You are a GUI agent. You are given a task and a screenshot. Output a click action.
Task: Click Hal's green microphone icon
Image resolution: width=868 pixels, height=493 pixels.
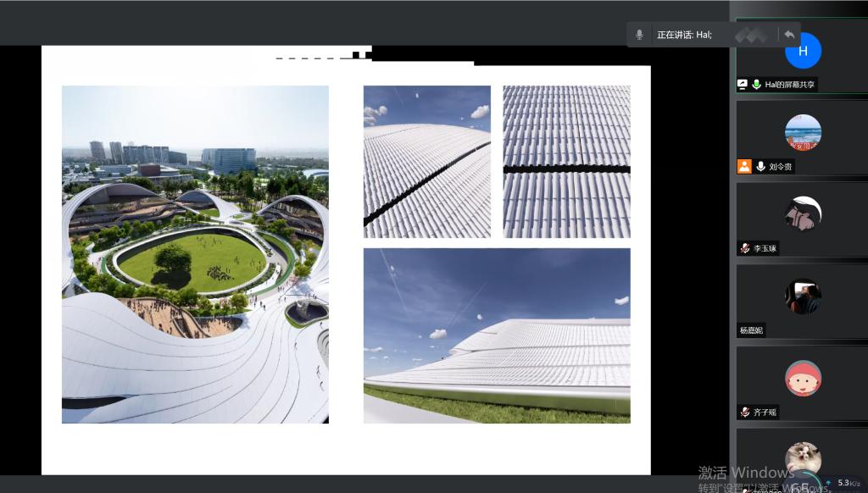[x=756, y=85]
